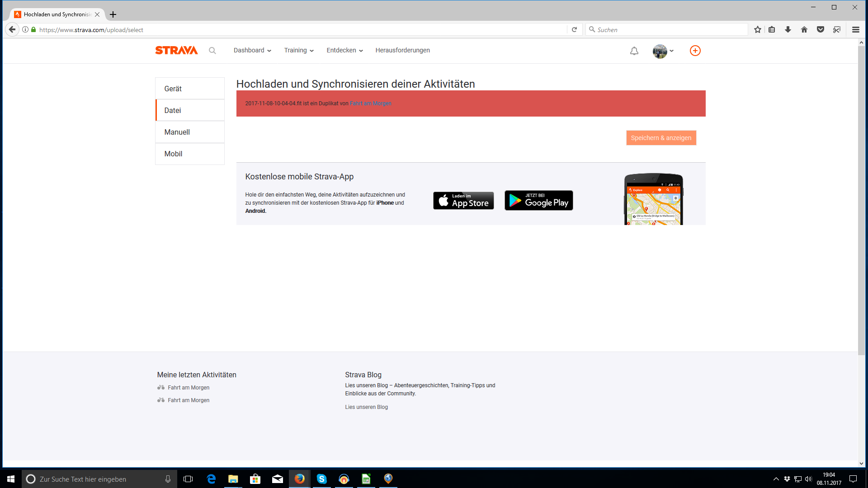The width and height of the screenshot is (868, 488).
Task: Click the Cortana microphone icon
Action: [x=168, y=479]
